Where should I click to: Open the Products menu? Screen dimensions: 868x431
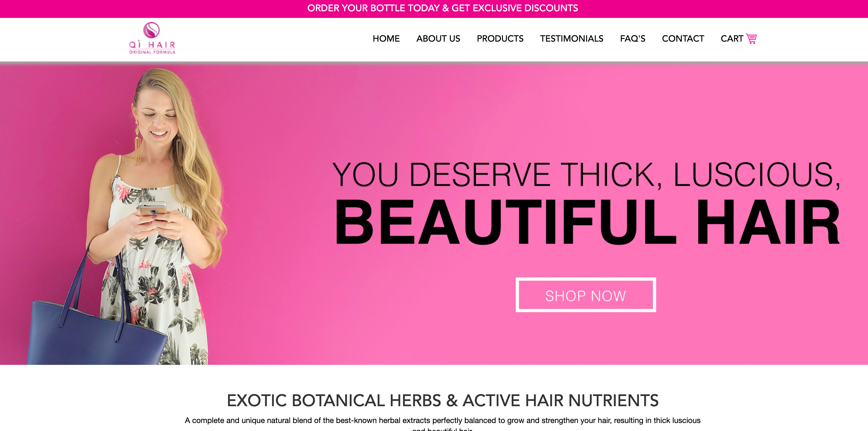pyautogui.click(x=500, y=39)
